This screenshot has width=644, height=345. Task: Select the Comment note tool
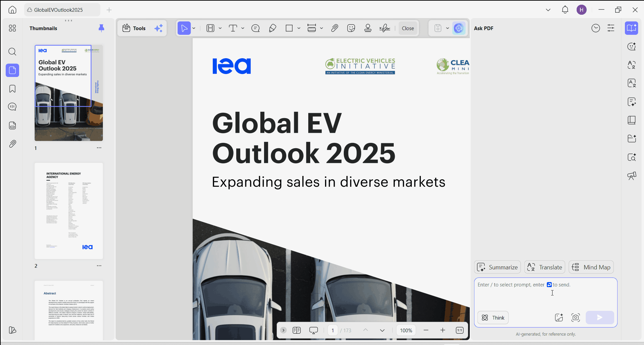pyautogui.click(x=256, y=28)
